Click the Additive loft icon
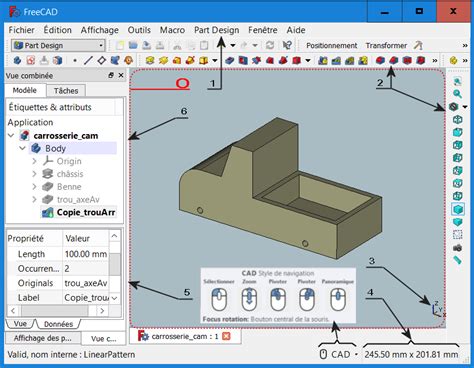Viewport: 474px width, 368px height. 177,60
